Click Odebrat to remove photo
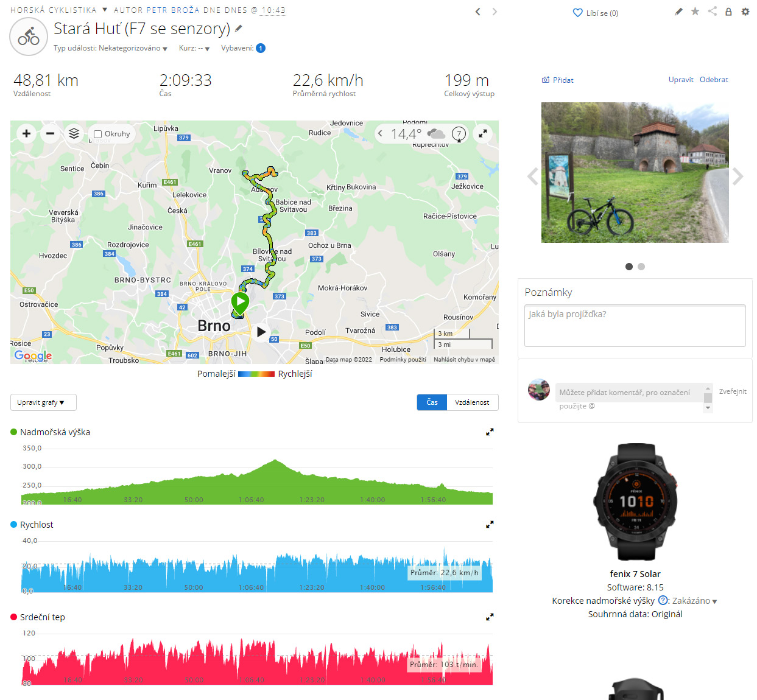Viewport: 757px width, 700px height. [714, 80]
